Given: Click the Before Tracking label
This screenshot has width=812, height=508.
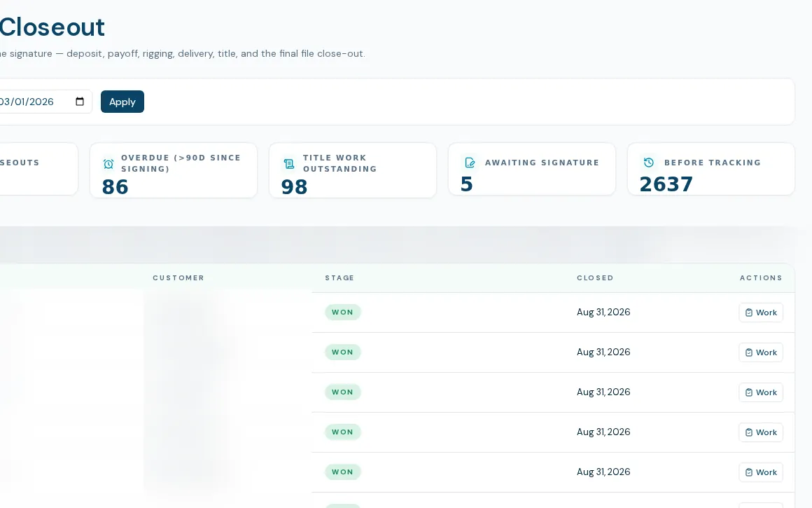Looking at the screenshot, I should point(713,163).
